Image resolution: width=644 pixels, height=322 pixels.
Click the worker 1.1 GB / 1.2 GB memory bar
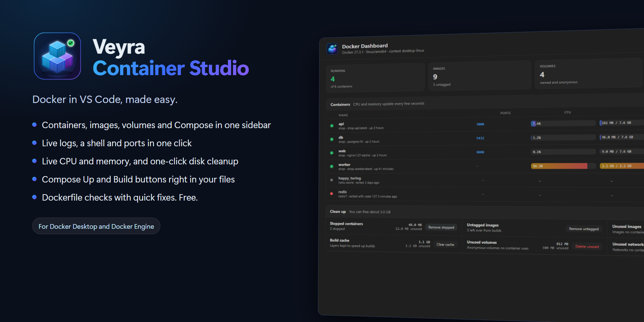point(622,166)
